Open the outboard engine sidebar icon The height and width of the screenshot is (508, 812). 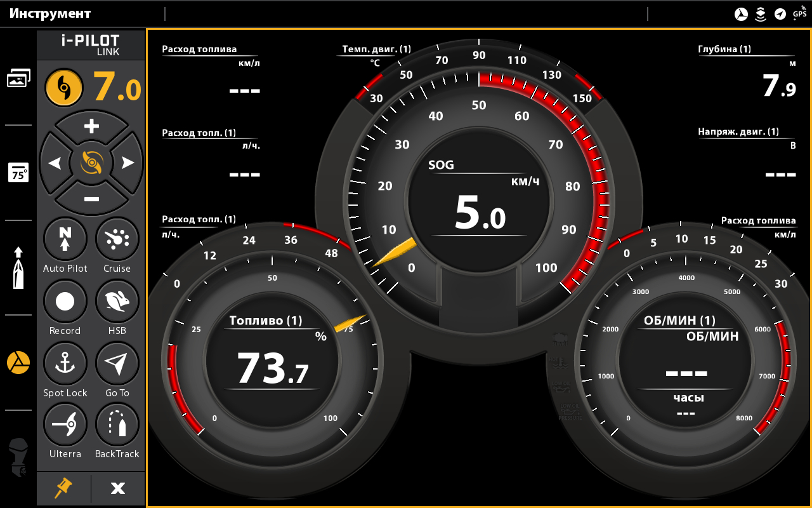coord(18,457)
